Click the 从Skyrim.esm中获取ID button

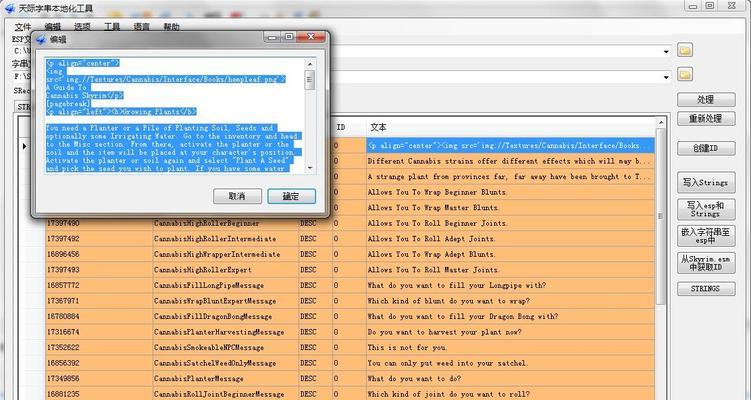tap(706, 263)
